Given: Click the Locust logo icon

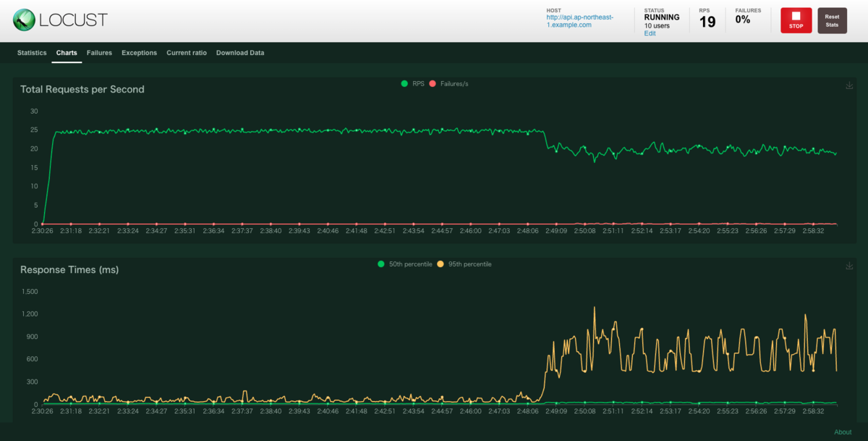Looking at the screenshot, I should tap(25, 20).
